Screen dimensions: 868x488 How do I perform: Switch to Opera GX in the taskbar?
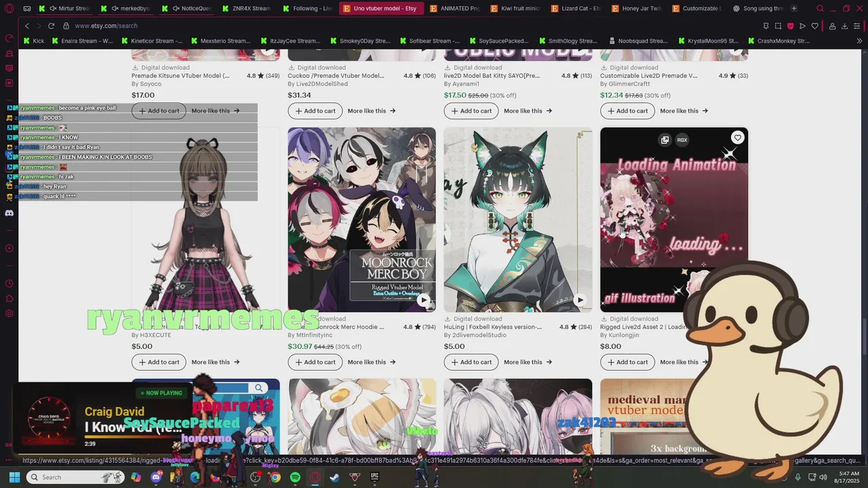[x=315, y=477]
